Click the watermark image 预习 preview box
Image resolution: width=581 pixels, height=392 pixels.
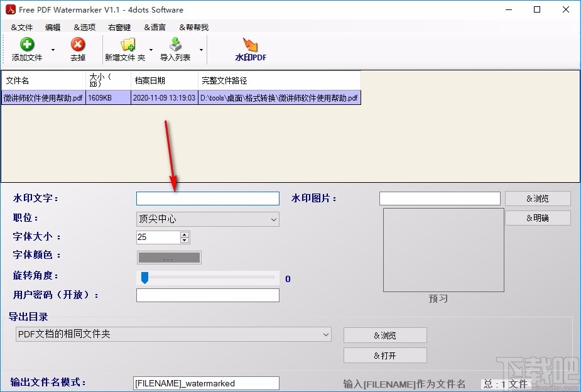[x=443, y=250]
